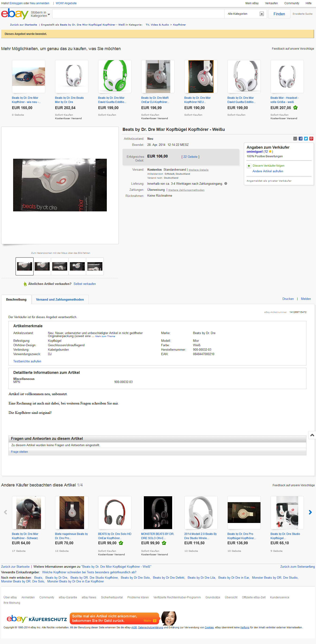Select third product gallery thumbnail
The image size is (316, 644).
[59, 266]
